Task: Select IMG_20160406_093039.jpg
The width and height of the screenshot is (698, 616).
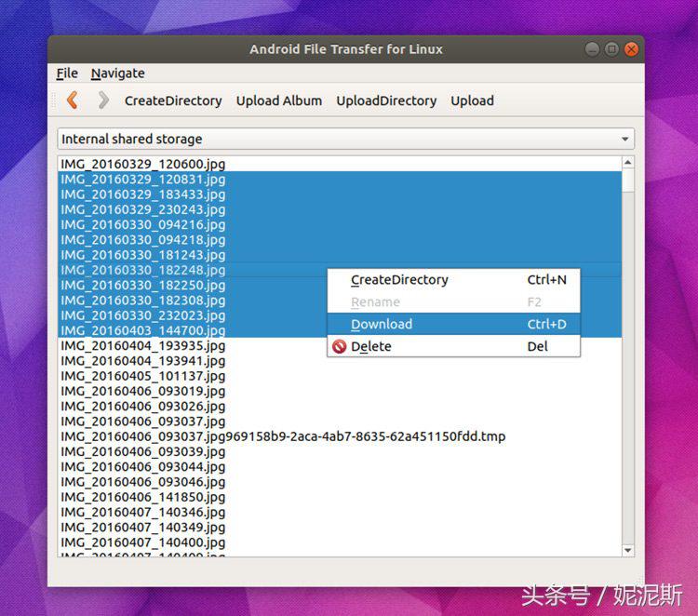Action: tap(340, 451)
